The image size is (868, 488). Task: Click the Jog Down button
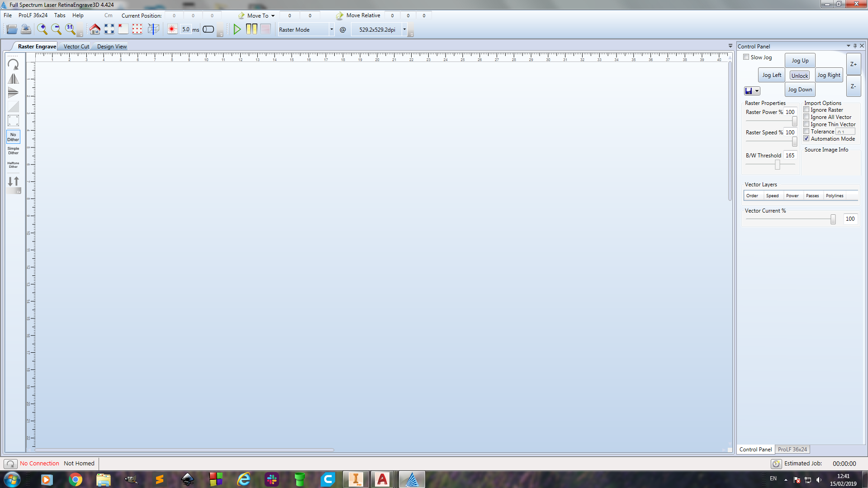(x=800, y=90)
